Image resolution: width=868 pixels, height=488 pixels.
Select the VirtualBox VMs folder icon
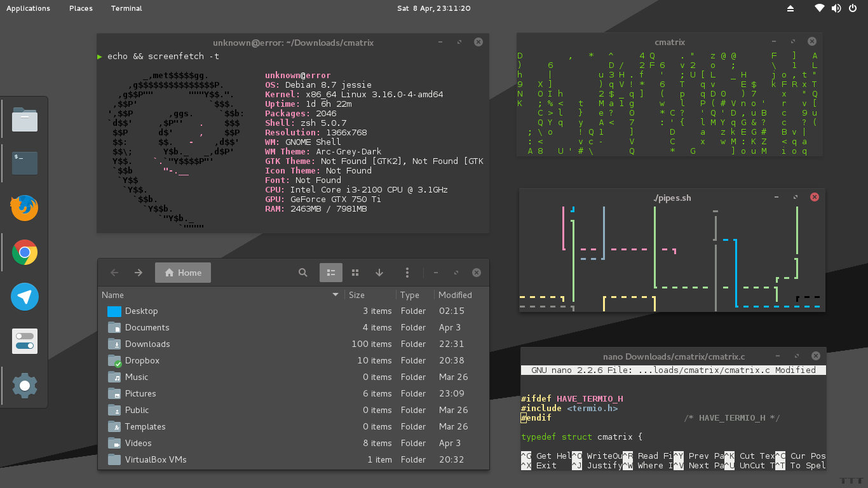(x=114, y=460)
